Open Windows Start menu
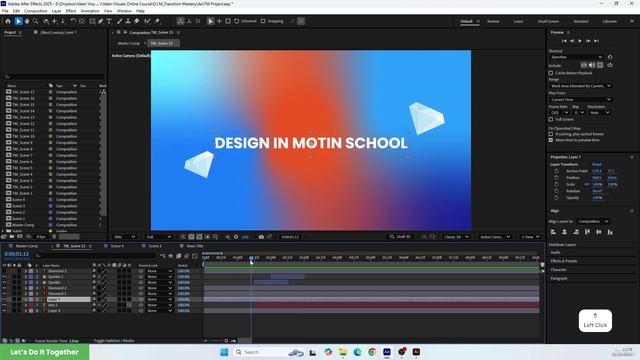Screen dimensions: 640x360 224,352
